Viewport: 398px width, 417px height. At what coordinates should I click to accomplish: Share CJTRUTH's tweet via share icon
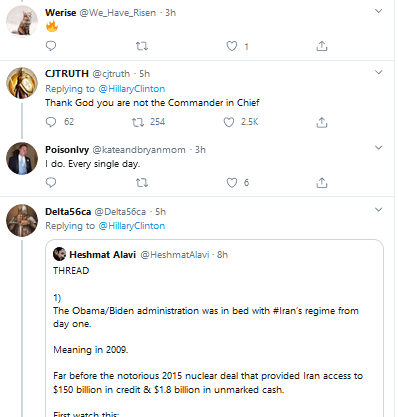coord(322,122)
